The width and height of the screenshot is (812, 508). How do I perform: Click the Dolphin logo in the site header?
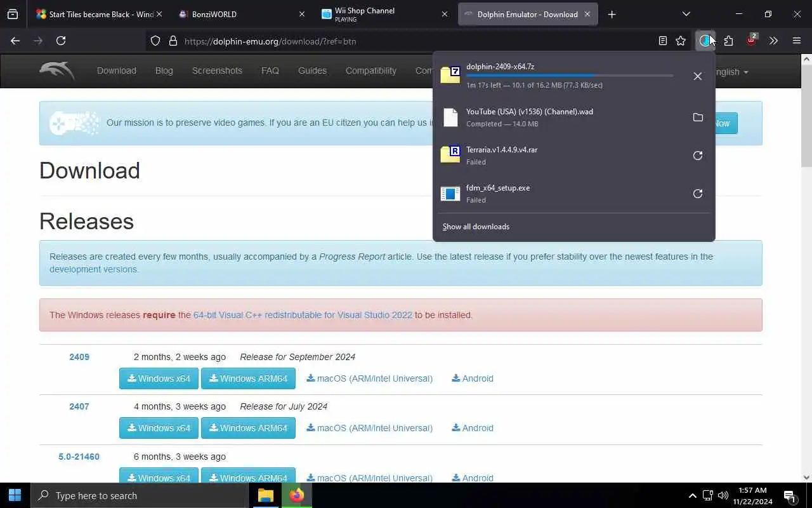[x=56, y=71]
